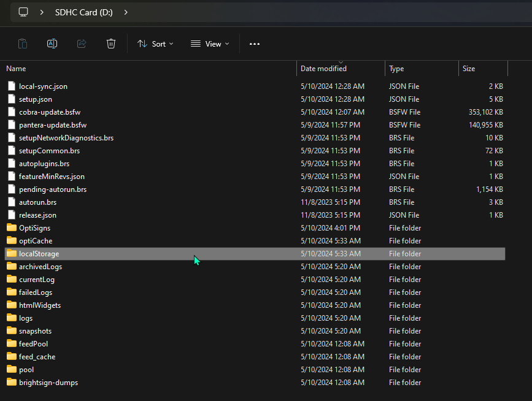Open the View dropdown menu
This screenshot has height=401, width=532.
click(210, 44)
